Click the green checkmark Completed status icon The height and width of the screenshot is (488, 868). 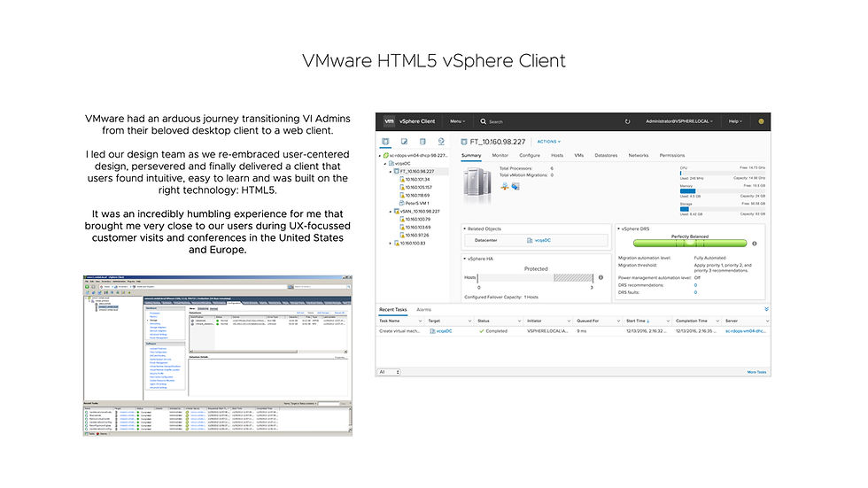click(482, 331)
